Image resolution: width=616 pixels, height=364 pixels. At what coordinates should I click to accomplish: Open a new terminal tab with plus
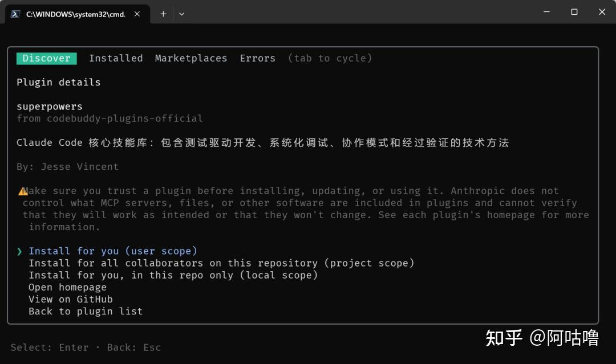(163, 14)
